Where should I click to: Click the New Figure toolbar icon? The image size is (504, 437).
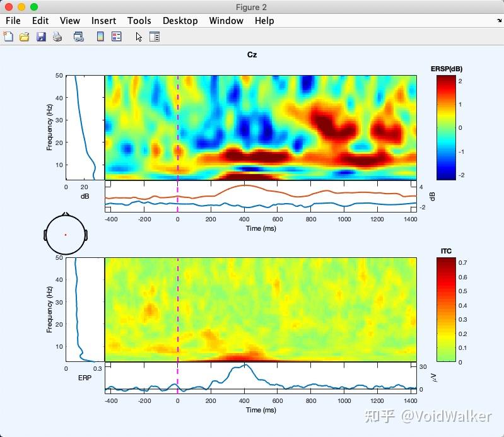[x=8, y=37]
